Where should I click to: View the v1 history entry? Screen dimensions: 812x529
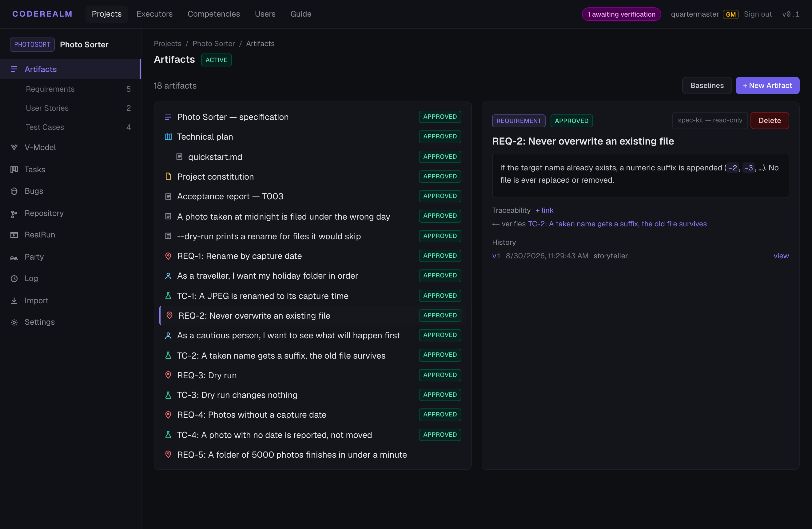(781, 256)
